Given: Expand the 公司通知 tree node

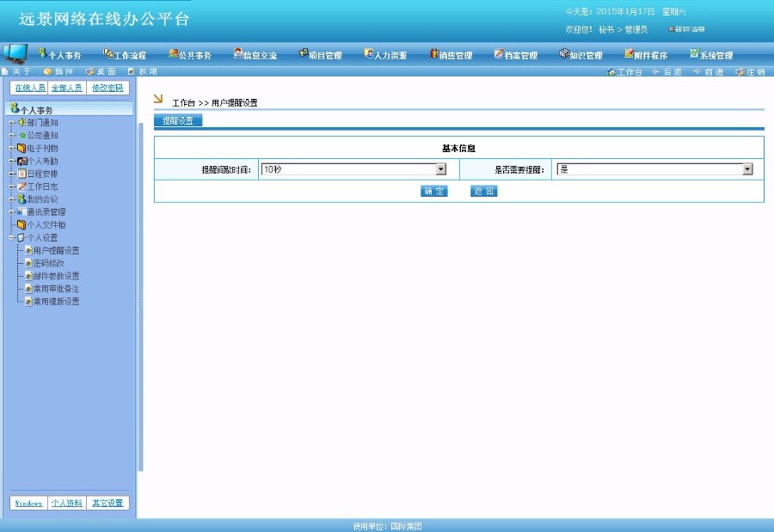Looking at the screenshot, I should point(11,135).
